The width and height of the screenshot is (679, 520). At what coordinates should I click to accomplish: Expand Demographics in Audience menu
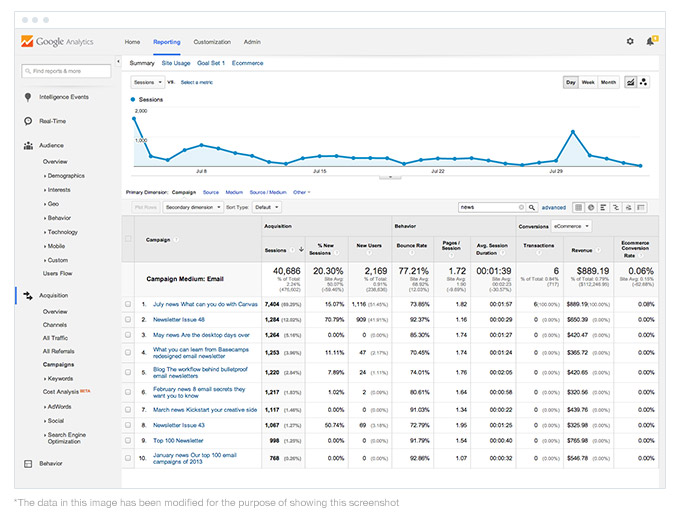64,176
